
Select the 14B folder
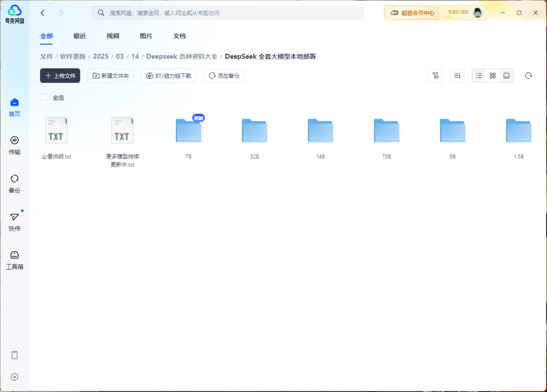click(x=320, y=131)
